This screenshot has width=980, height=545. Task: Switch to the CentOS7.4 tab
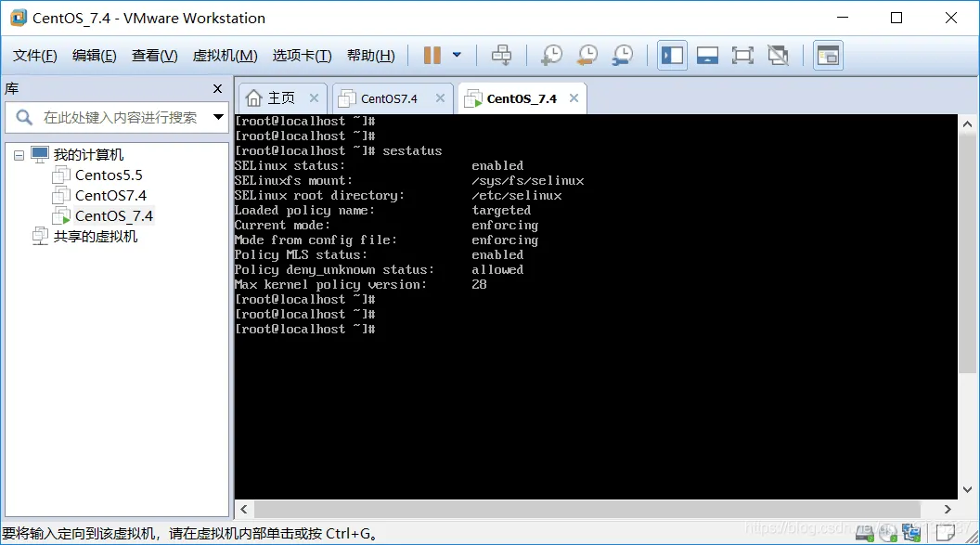pos(388,97)
